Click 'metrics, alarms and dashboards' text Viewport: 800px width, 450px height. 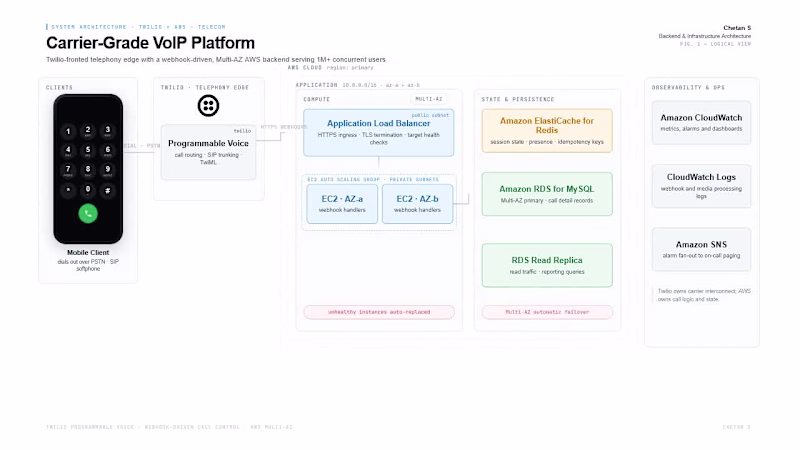(701, 129)
